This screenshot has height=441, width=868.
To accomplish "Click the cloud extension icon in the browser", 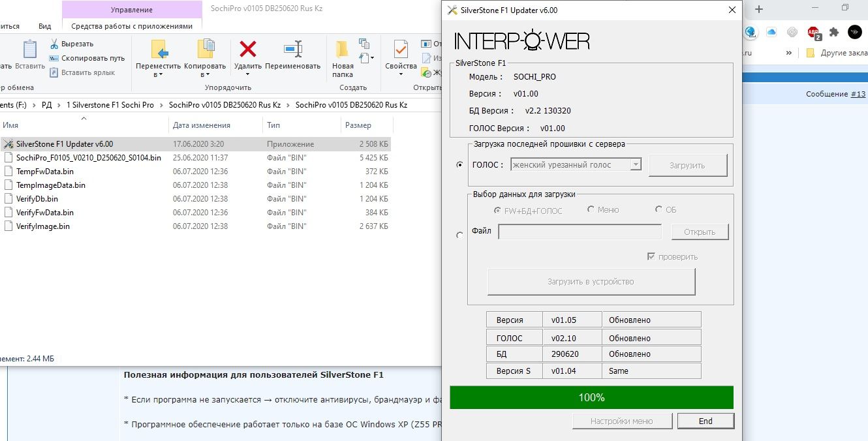I will point(771,31).
